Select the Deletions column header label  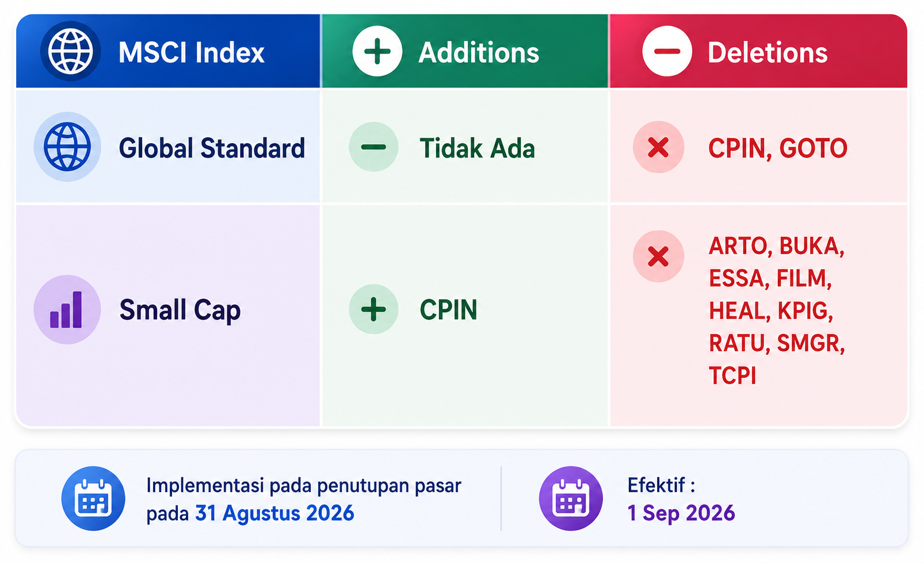768,52
